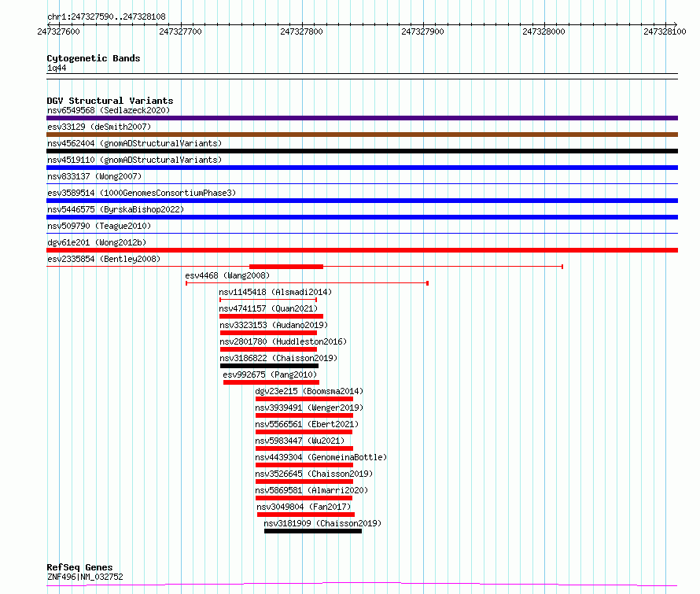
Task: Select the 1q44 cytogenetic band label
Action: point(57,68)
